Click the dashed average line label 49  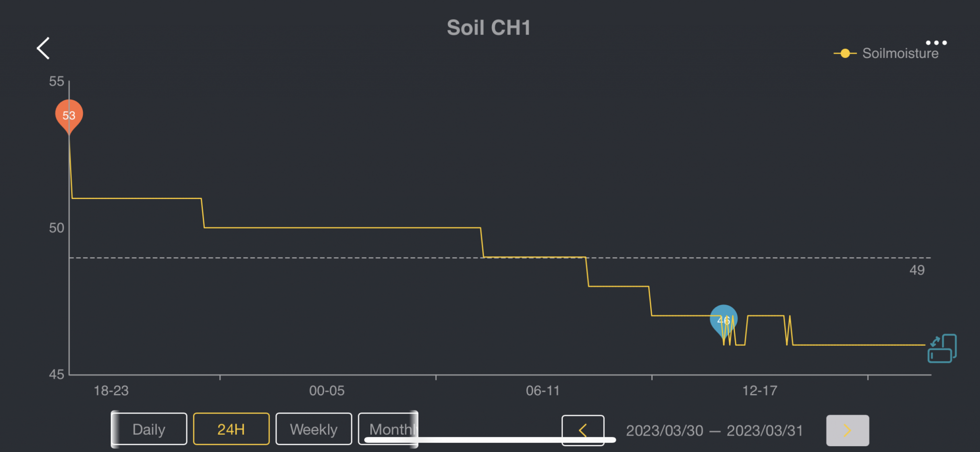click(916, 270)
